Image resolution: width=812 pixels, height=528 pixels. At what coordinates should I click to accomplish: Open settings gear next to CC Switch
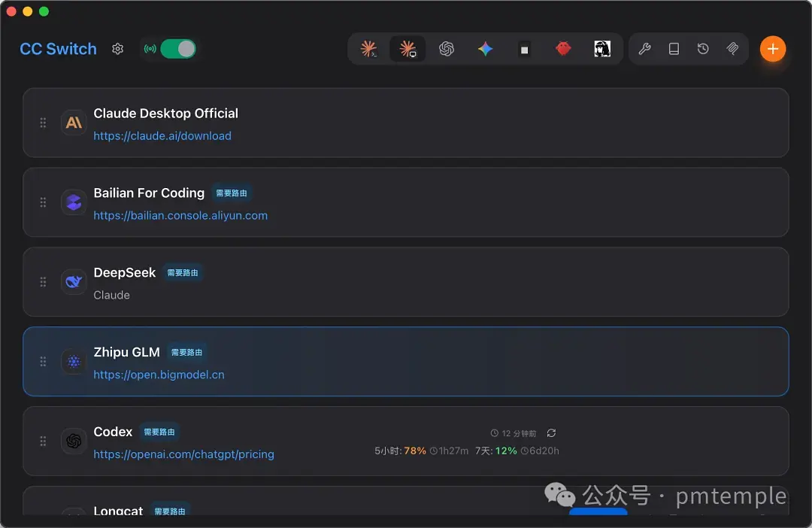117,49
